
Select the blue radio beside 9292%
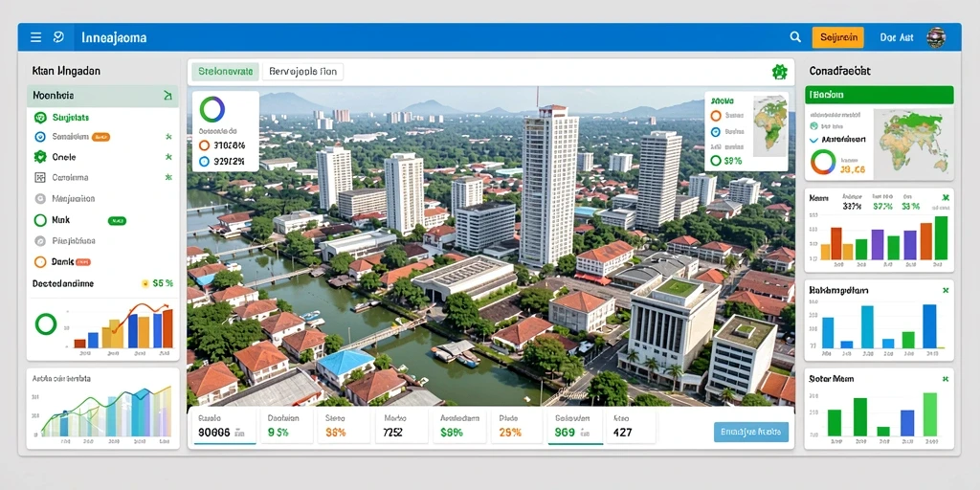coord(204,161)
